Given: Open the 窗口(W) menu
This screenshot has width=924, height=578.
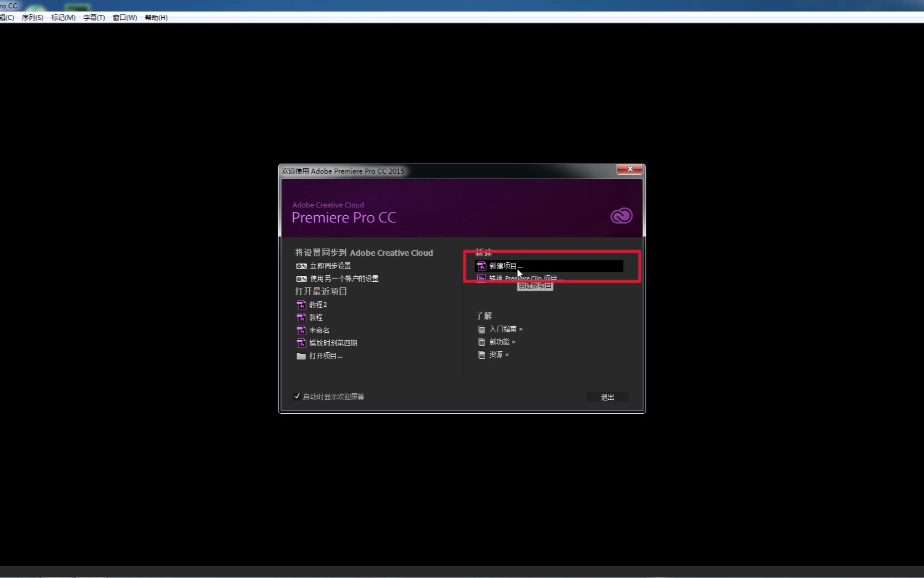Looking at the screenshot, I should point(125,18).
